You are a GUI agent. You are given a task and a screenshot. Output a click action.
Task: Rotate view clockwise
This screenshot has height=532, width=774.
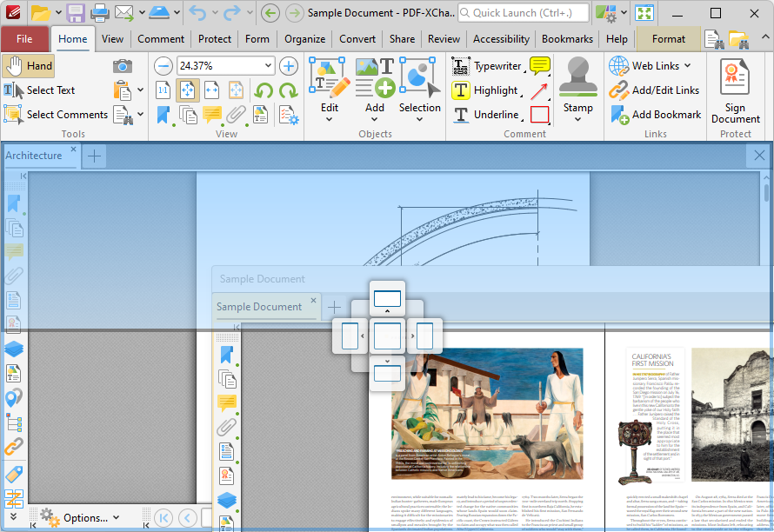pyautogui.click(x=288, y=90)
